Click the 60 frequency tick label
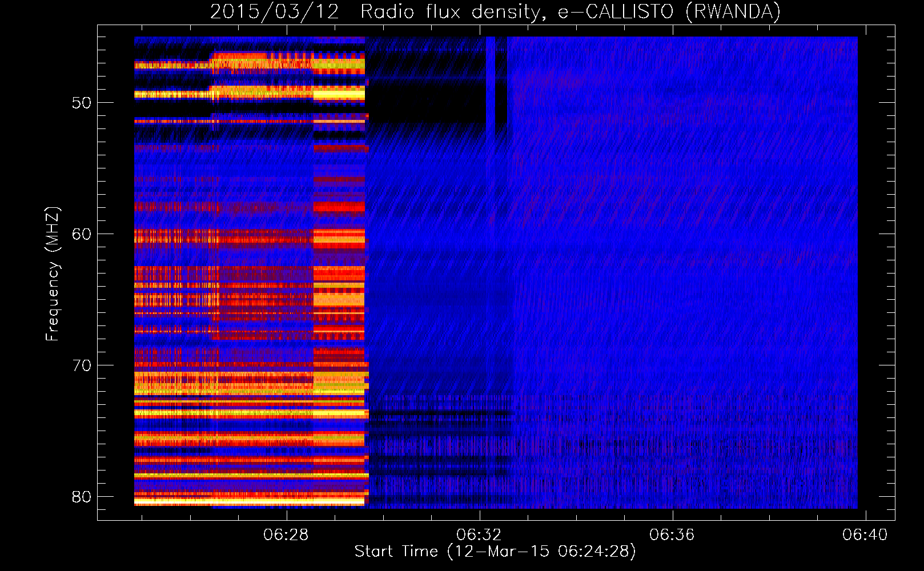924x571 pixels. [x=82, y=234]
